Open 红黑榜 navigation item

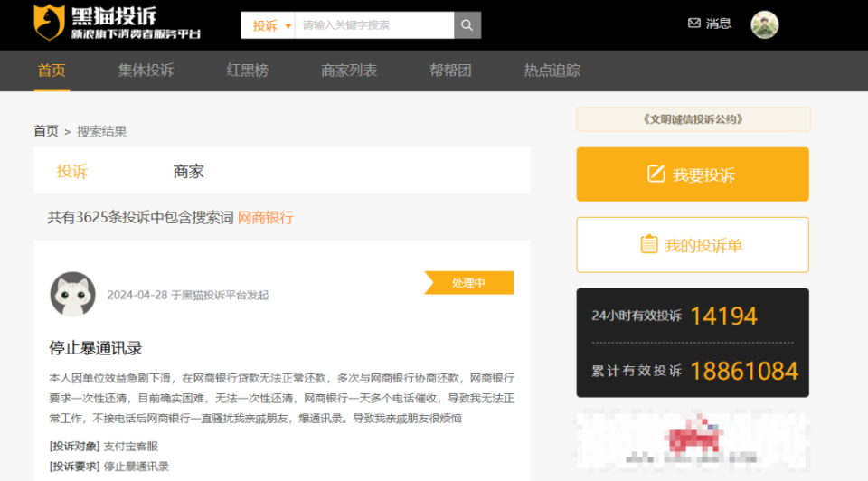pyautogui.click(x=248, y=71)
